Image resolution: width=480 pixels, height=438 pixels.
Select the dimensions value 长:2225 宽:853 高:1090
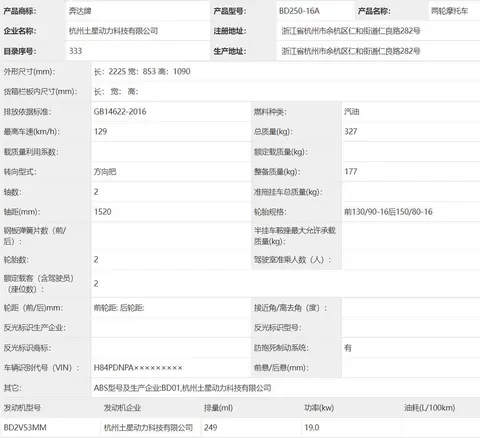142,71
